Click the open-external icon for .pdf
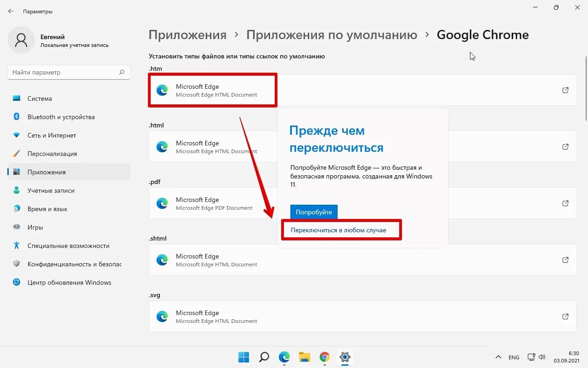 [x=565, y=203]
